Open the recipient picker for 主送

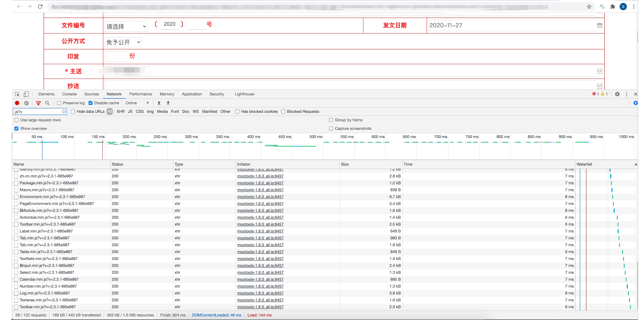click(x=600, y=71)
